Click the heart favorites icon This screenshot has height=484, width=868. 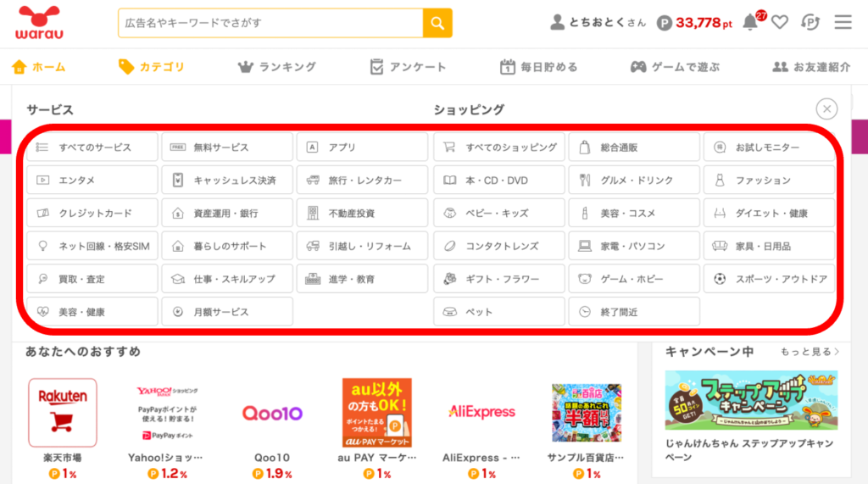(x=780, y=23)
